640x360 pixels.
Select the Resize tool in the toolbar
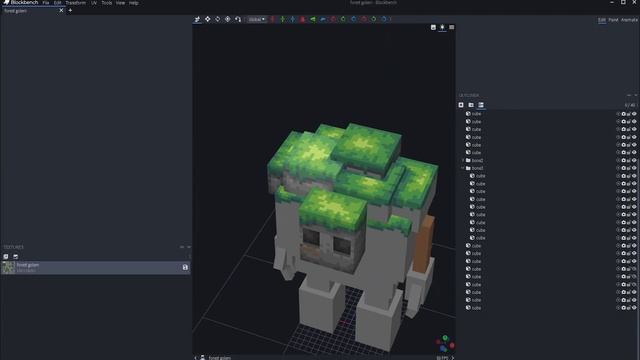click(208, 19)
